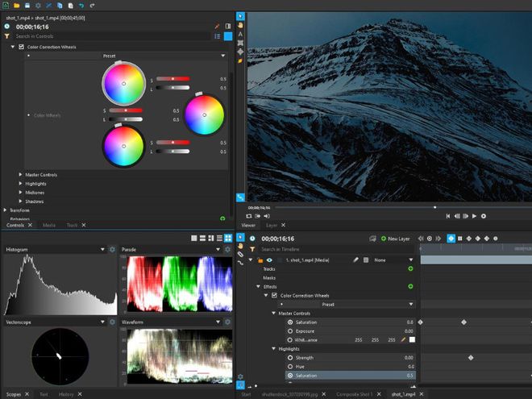The image size is (532, 399).
Task: Open the Composite Shot 1 timeline tab
Action: click(x=354, y=394)
